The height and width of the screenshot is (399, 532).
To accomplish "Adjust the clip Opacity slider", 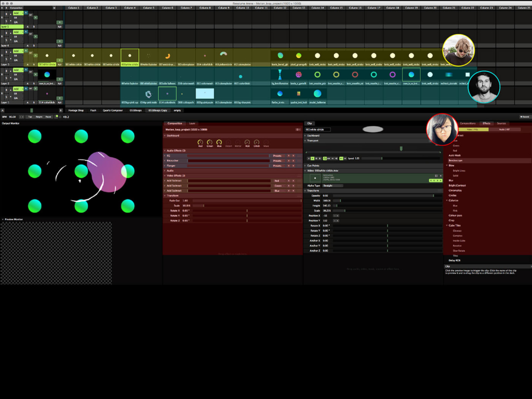I will point(384,195).
